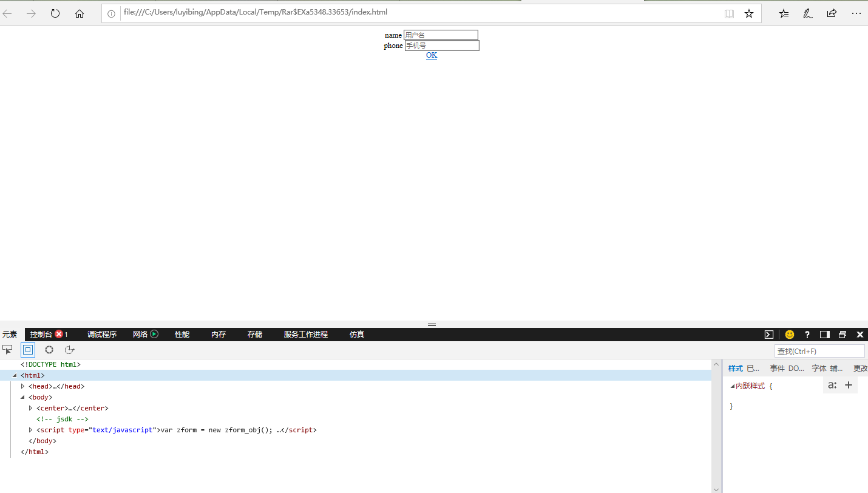Image resolution: width=868 pixels, height=493 pixels.
Task: Open the Favorites hub icon
Action: click(x=784, y=13)
